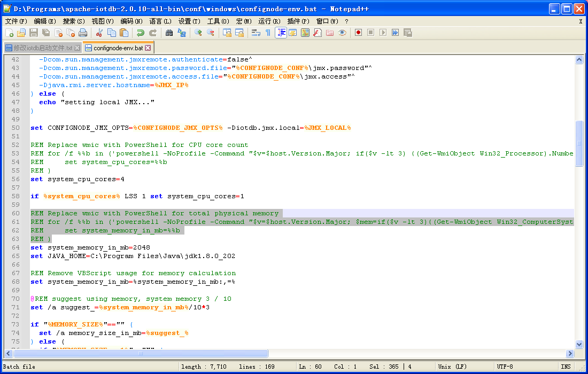Click the INS mode status indicator

click(566, 367)
